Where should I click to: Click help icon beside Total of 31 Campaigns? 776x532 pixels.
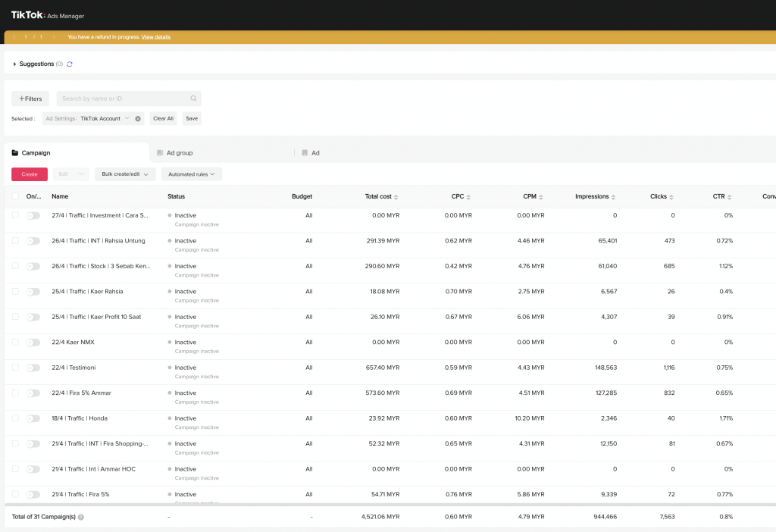click(x=81, y=517)
